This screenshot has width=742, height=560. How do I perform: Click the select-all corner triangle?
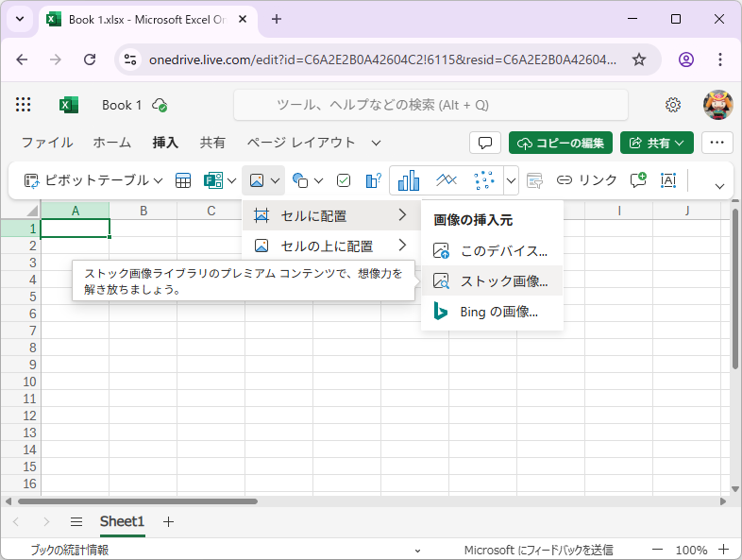pos(31,212)
